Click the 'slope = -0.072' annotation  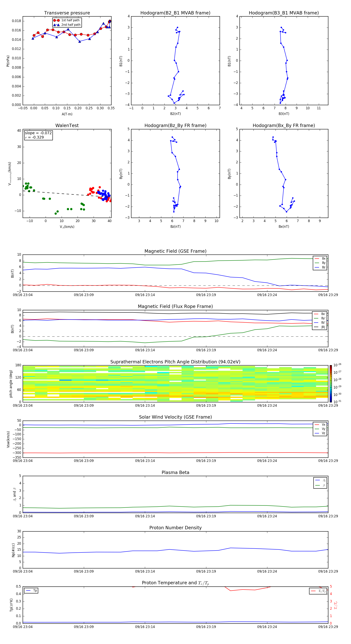point(38,133)
